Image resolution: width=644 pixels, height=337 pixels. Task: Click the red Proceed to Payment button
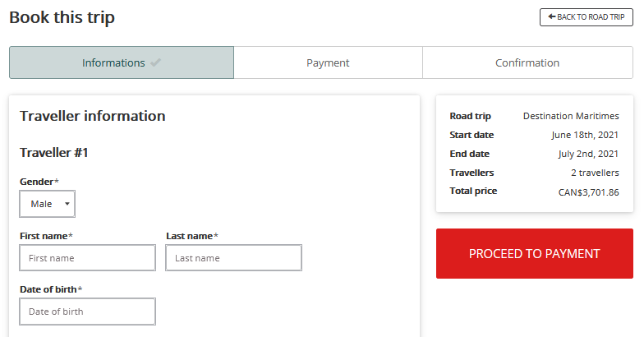point(534,253)
